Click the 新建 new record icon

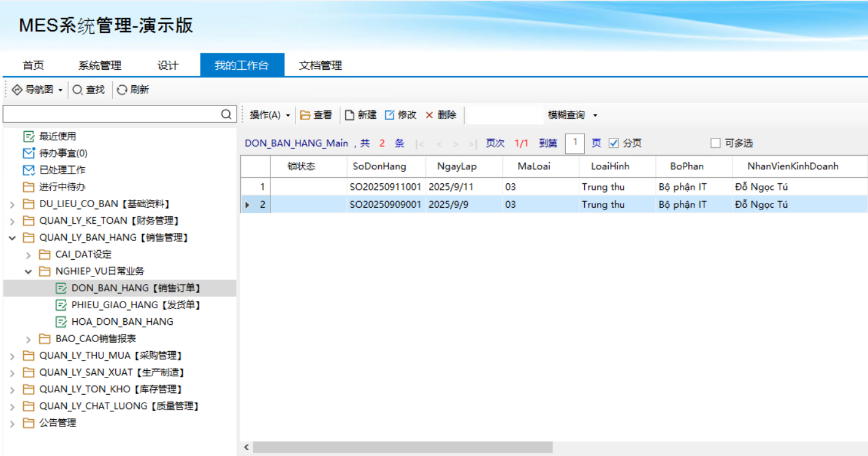click(349, 115)
